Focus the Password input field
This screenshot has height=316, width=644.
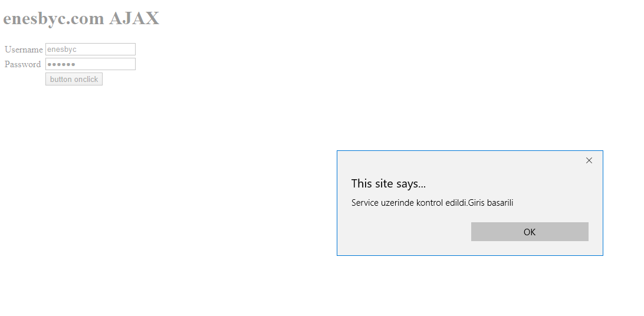tap(90, 64)
